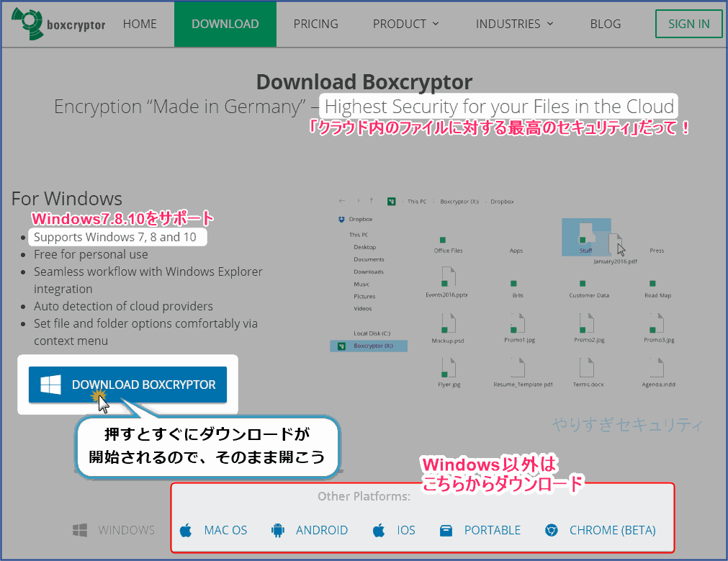Click the Bills folder in preview

pyautogui.click(x=517, y=290)
